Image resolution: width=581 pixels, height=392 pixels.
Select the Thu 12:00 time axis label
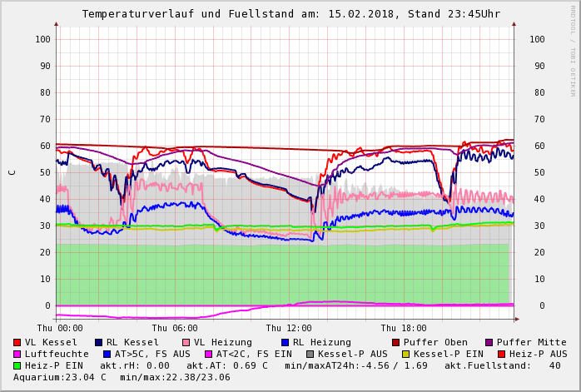289,328
